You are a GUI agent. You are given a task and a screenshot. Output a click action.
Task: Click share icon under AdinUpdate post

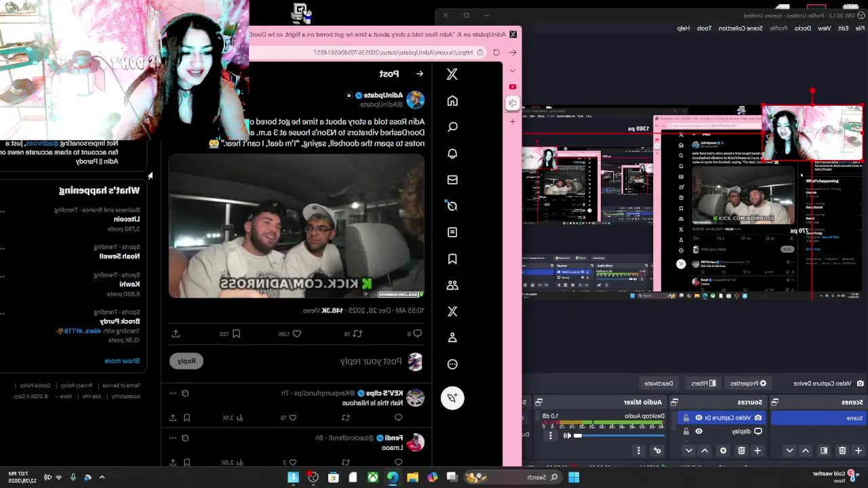[176, 333]
